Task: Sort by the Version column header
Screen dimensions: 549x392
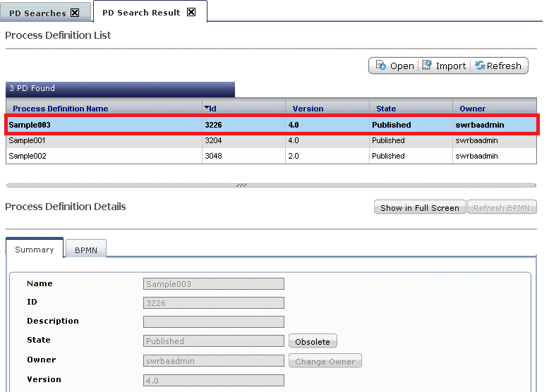Action: [x=308, y=109]
